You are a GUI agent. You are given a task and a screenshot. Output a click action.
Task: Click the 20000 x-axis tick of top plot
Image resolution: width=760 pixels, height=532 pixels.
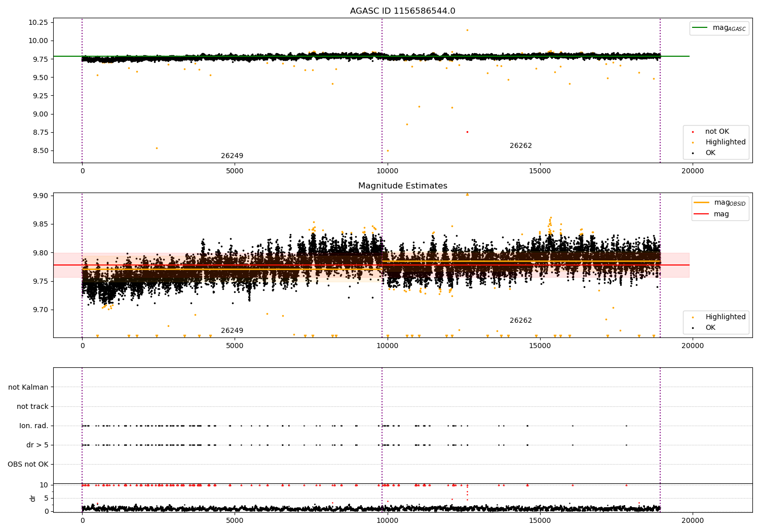[693, 171]
